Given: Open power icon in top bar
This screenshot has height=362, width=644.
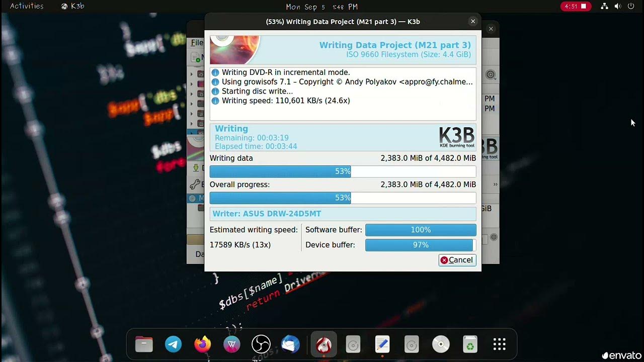Looking at the screenshot, I should pos(631,7).
